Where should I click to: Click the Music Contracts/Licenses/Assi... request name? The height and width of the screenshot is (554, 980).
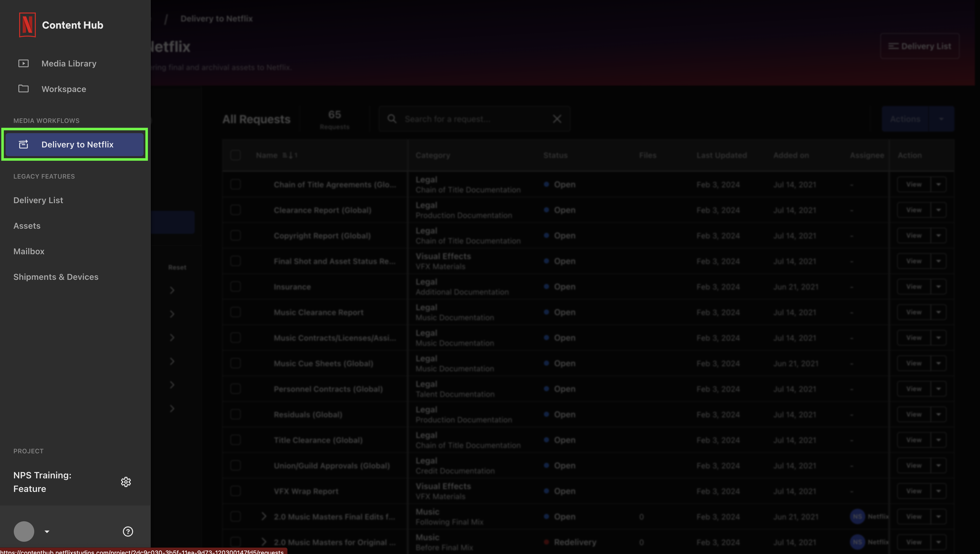pyautogui.click(x=335, y=338)
